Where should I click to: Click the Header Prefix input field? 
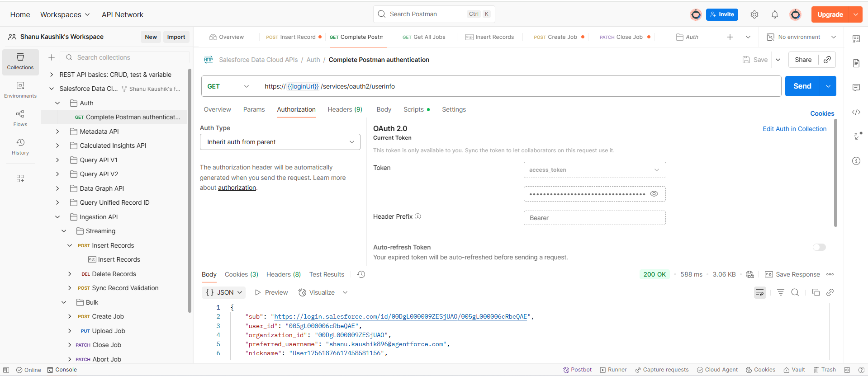point(594,218)
